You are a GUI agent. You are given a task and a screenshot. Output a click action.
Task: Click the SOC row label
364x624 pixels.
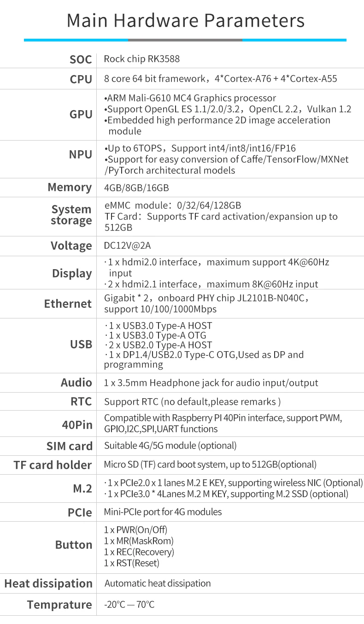(81, 59)
